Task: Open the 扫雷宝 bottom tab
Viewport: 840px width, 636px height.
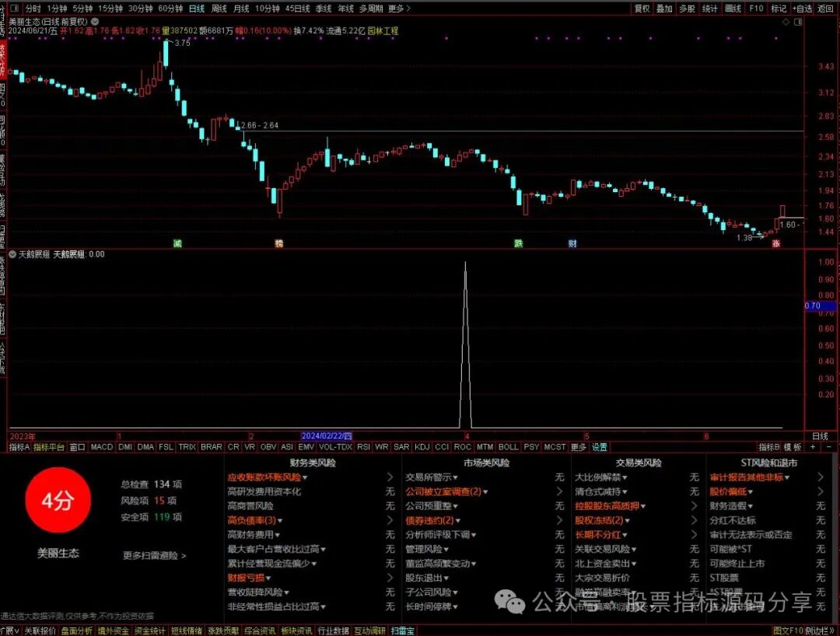Action: coord(403,631)
